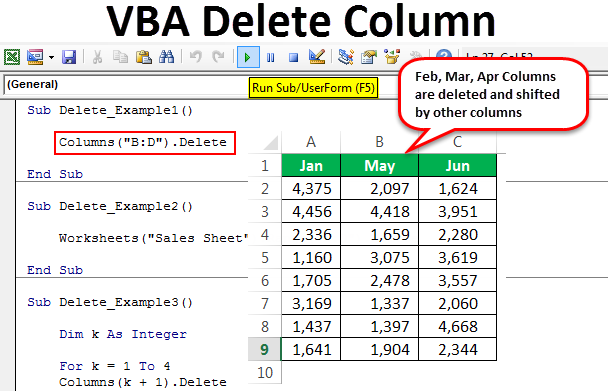This screenshot has height=391, width=608.
Task: Click the Paste clipboard icon
Action: tap(144, 57)
